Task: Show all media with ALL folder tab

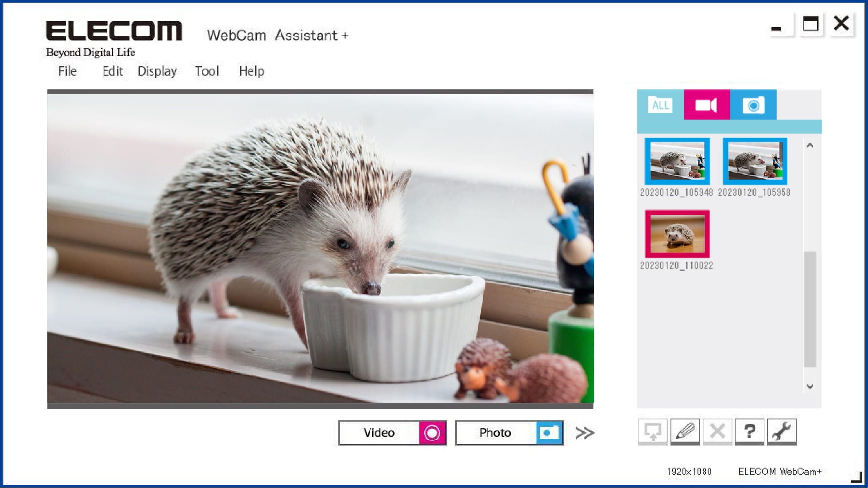Action: click(x=660, y=105)
